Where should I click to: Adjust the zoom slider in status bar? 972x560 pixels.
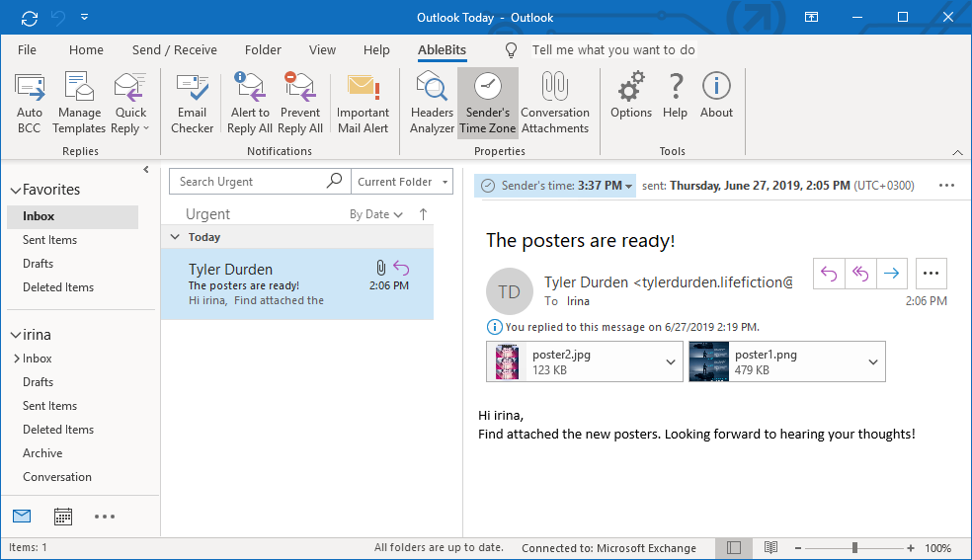[x=854, y=547]
